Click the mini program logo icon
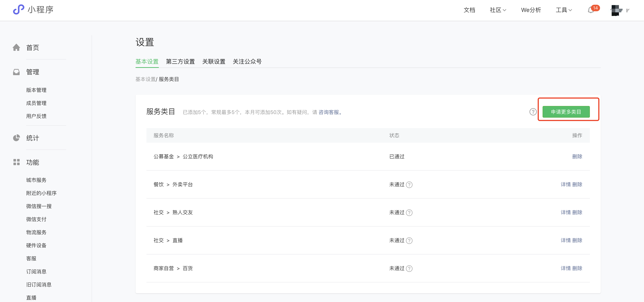This screenshot has width=644, height=302. pyautogui.click(x=19, y=9)
